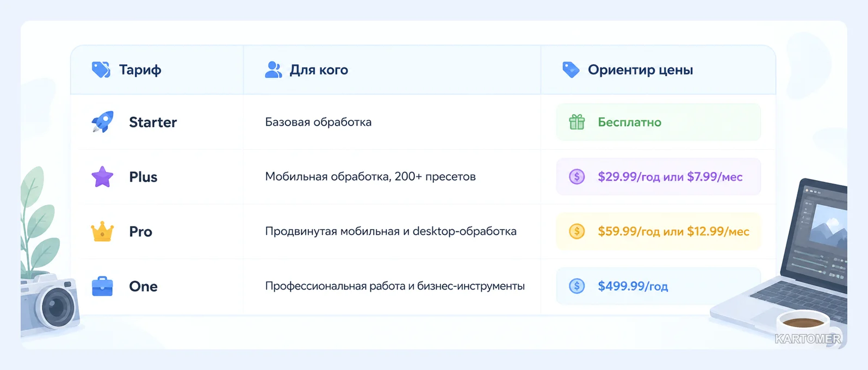The image size is (868, 370).
Task: Click the Мобильная обработка, 200+ пресетов description
Action: click(x=370, y=176)
